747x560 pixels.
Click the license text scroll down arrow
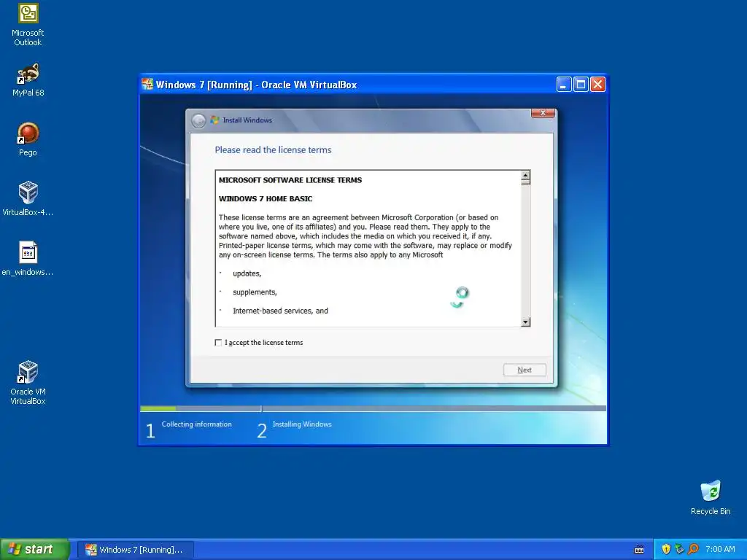pos(525,322)
